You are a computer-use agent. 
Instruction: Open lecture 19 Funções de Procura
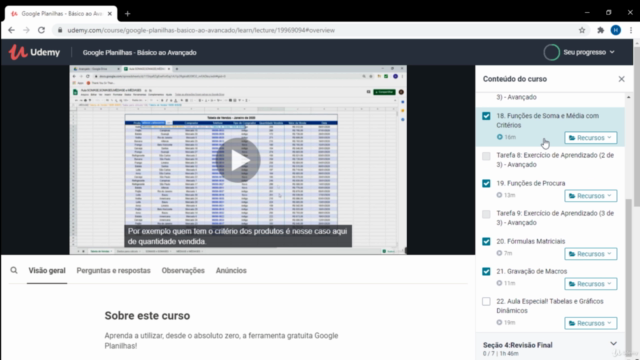[x=531, y=183]
